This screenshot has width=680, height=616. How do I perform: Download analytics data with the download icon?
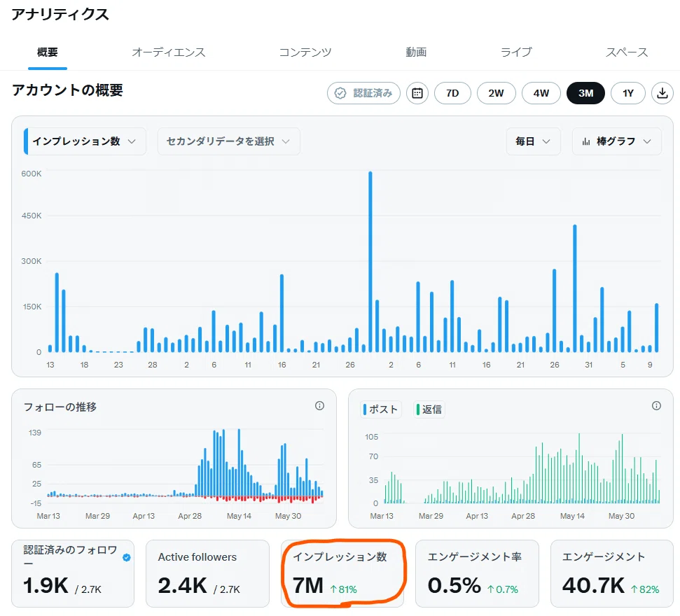click(x=662, y=93)
